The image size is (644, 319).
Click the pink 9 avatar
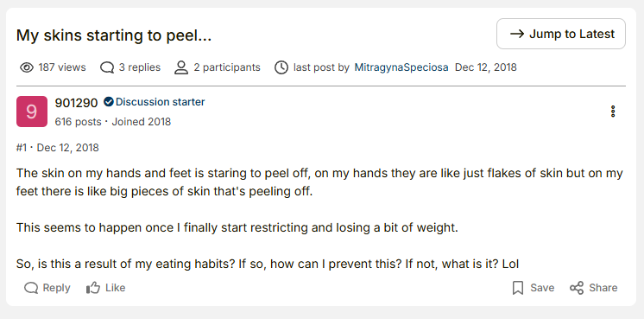click(x=32, y=112)
